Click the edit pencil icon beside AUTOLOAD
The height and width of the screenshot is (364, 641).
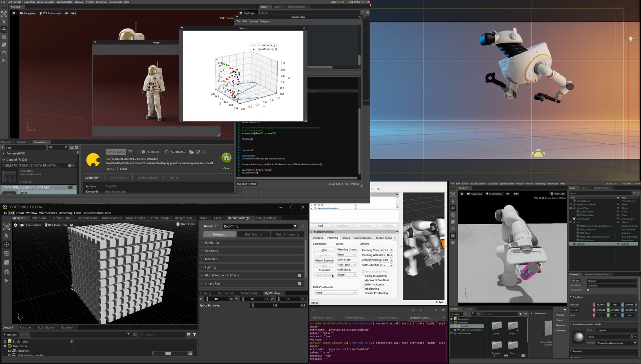point(198,152)
